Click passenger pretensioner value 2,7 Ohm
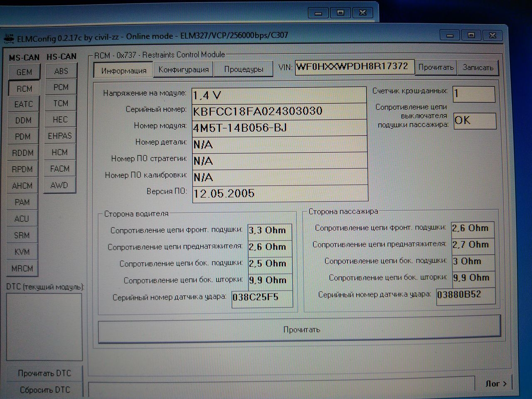 [473, 245]
